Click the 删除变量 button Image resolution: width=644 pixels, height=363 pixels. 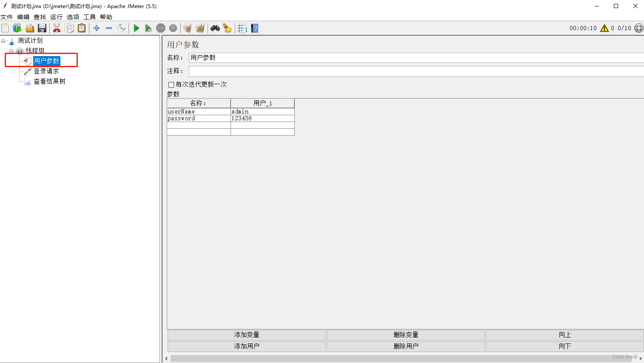tap(406, 335)
